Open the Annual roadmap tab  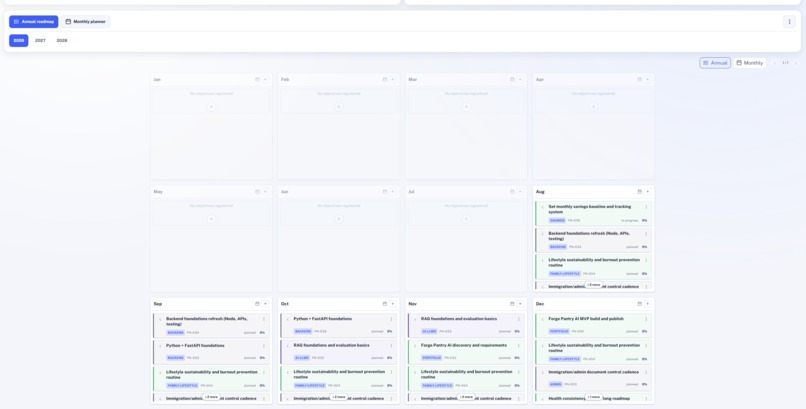[33, 22]
